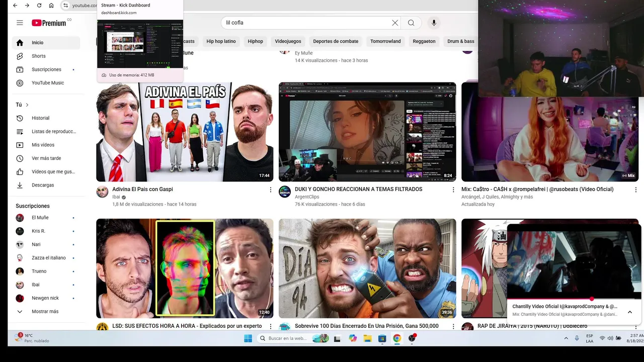
Task: Show hidden tray icons chevron
Action: point(566,338)
